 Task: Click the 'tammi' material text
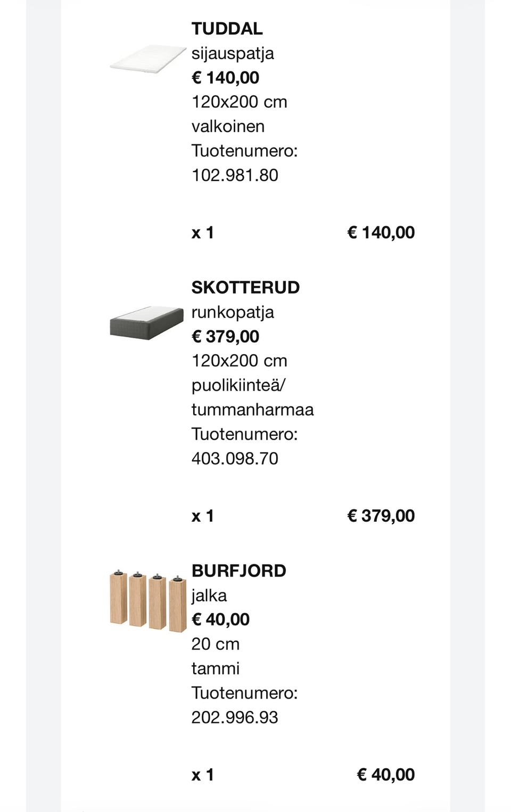(x=216, y=669)
